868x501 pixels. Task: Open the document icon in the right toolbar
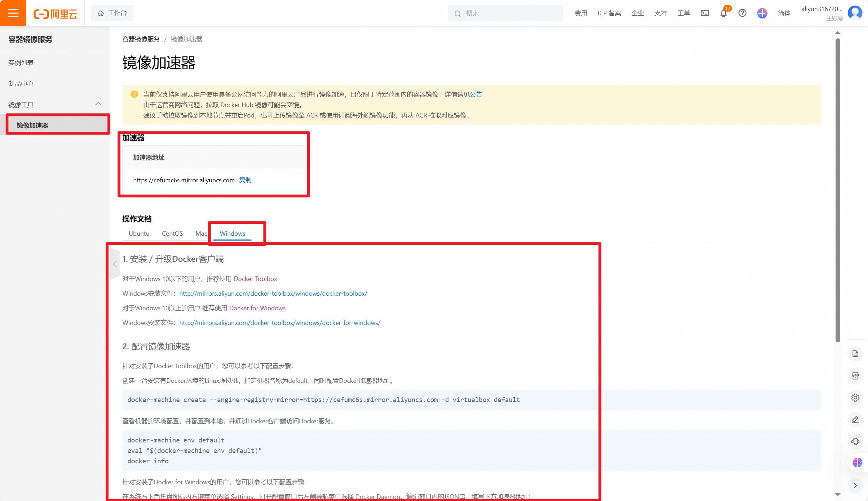[x=855, y=354]
